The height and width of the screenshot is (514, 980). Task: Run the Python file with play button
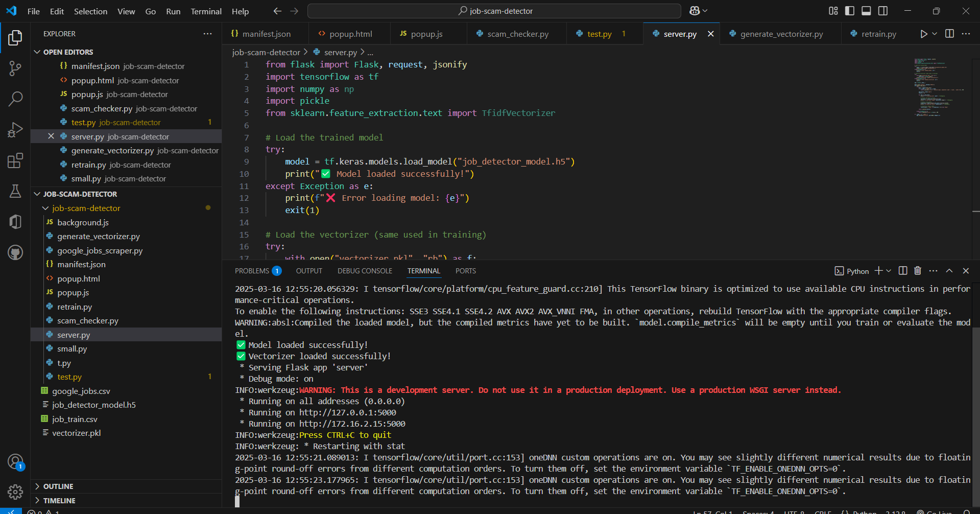923,34
